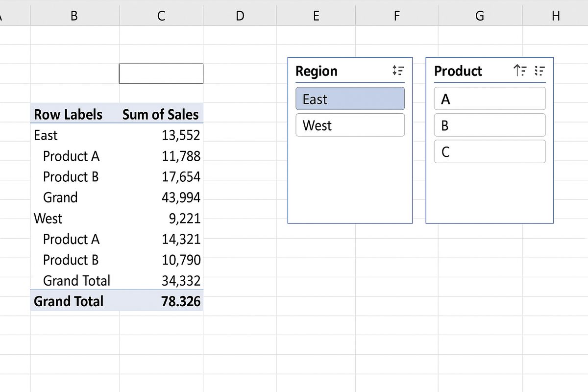Click the indented Grand Total under West
The image size is (588, 392).
(76, 280)
